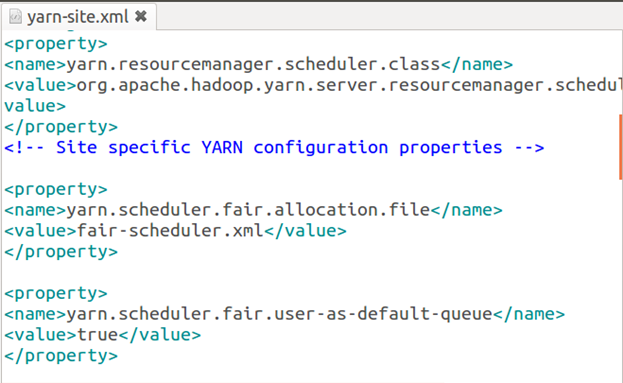Place cursor in yarn.resourcemanager.scheduler.class name

(253, 64)
